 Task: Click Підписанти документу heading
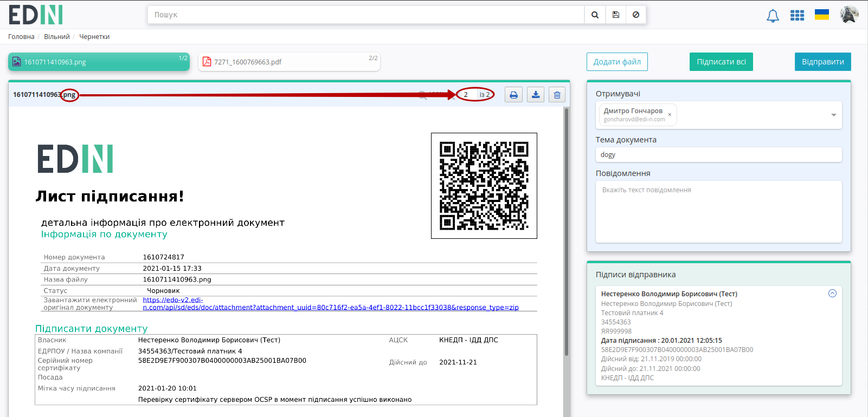click(x=91, y=329)
